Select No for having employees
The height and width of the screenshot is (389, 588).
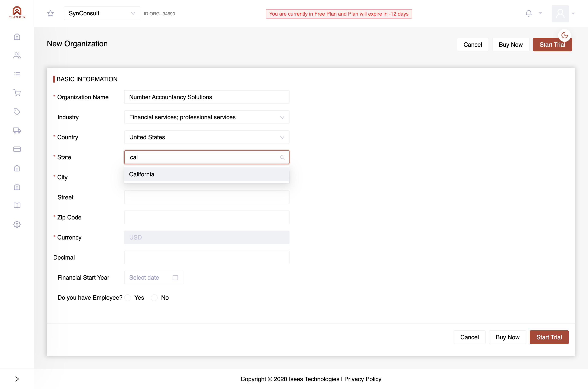154,298
